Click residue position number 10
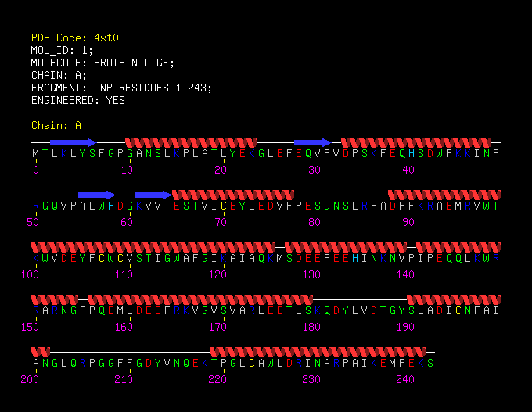The width and height of the screenshot is (532, 412). (127, 170)
